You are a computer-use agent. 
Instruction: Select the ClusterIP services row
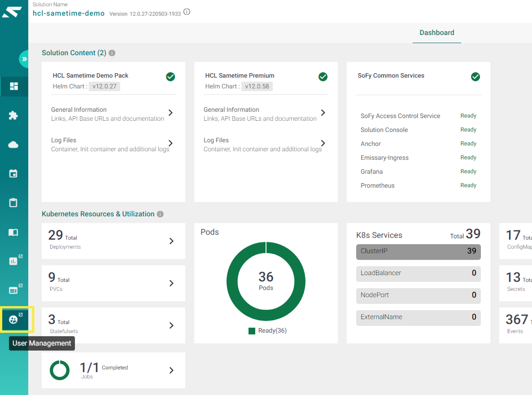[x=418, y=251]
